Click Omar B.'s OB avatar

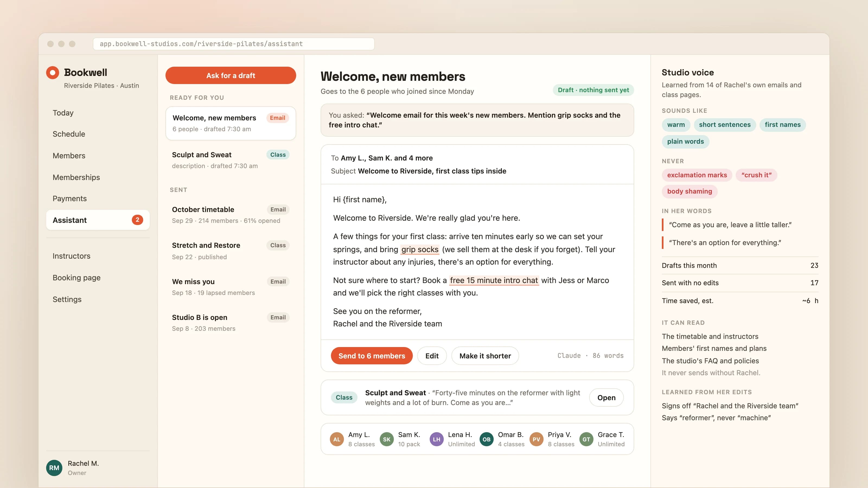pos(486,439)
